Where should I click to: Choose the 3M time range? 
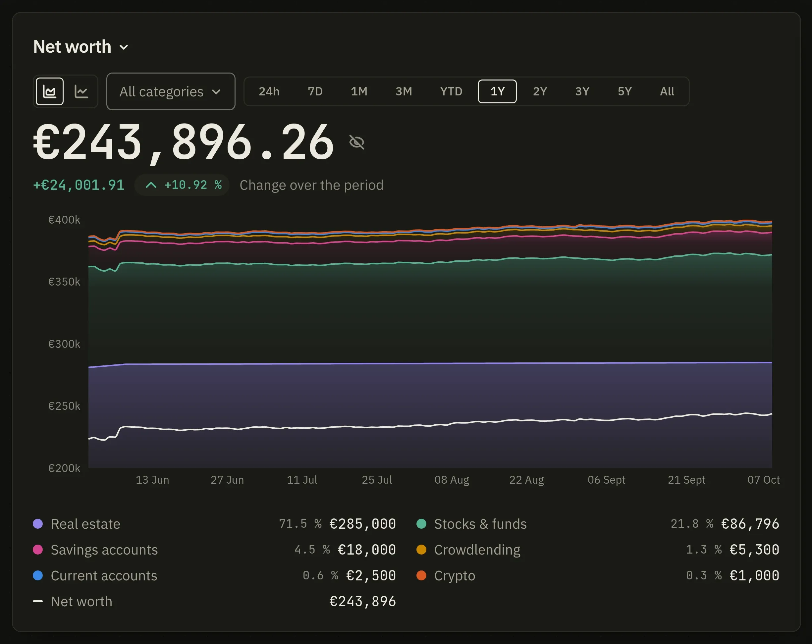tap(404, 91)
